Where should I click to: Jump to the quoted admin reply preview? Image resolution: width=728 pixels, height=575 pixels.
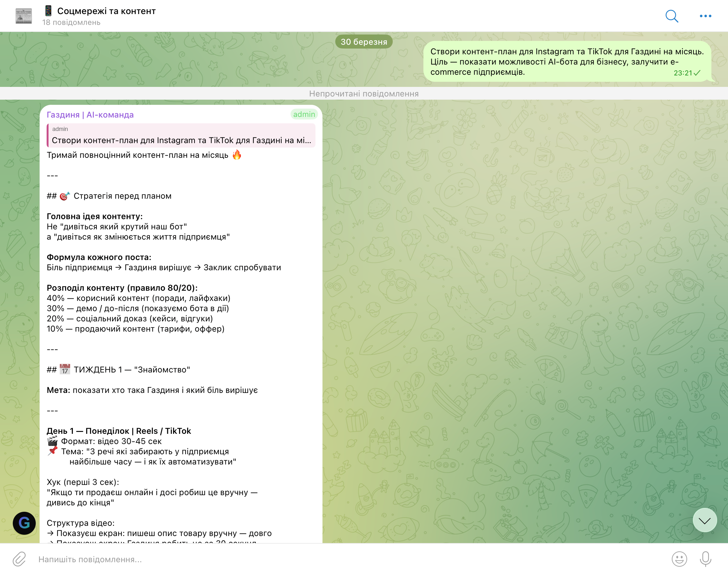coord(181,135)
